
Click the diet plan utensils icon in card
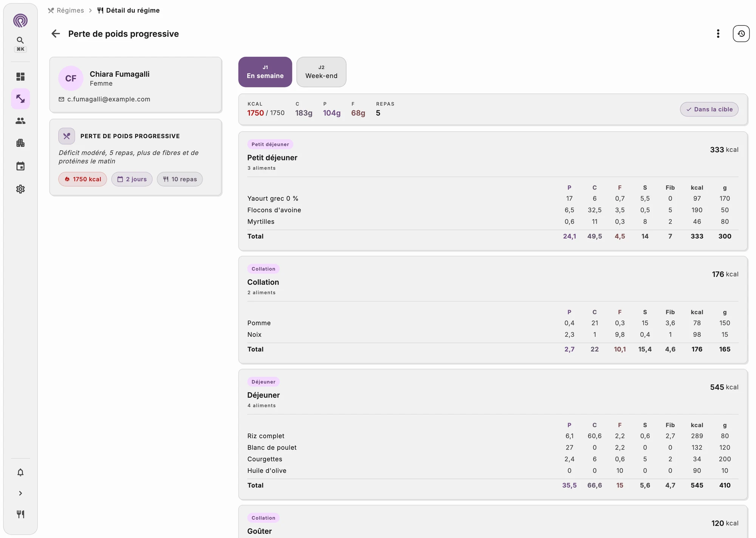67,136
